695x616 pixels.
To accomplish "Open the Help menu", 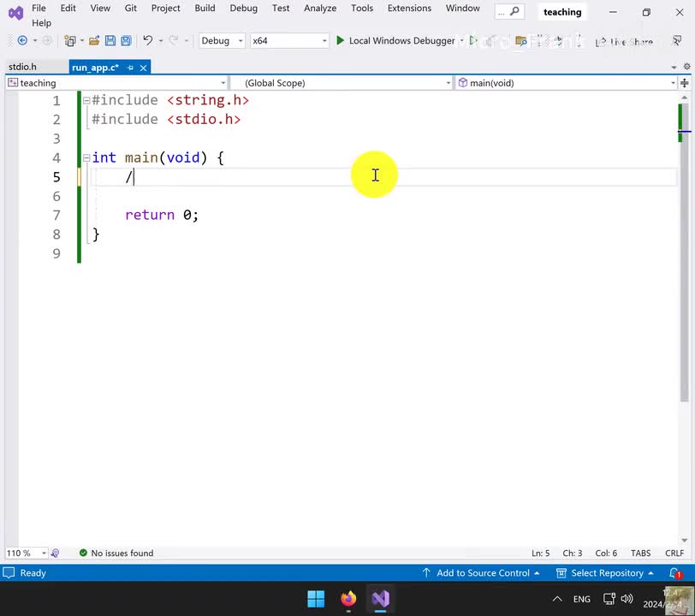I will 41,23.
